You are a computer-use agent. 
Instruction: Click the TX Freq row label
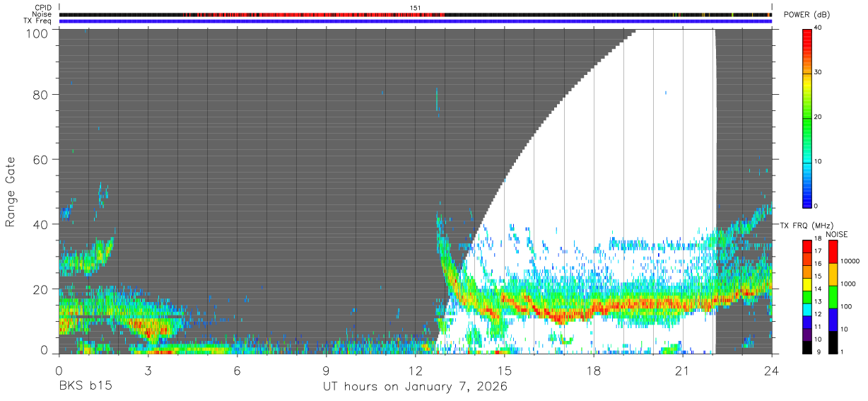pos(38,21)
